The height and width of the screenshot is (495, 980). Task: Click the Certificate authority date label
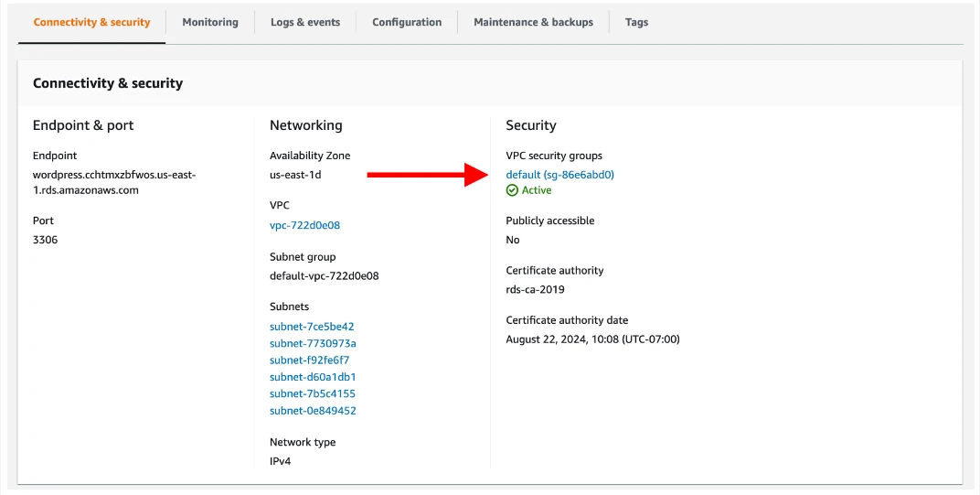pyautogui.click(x=567, y=319)
